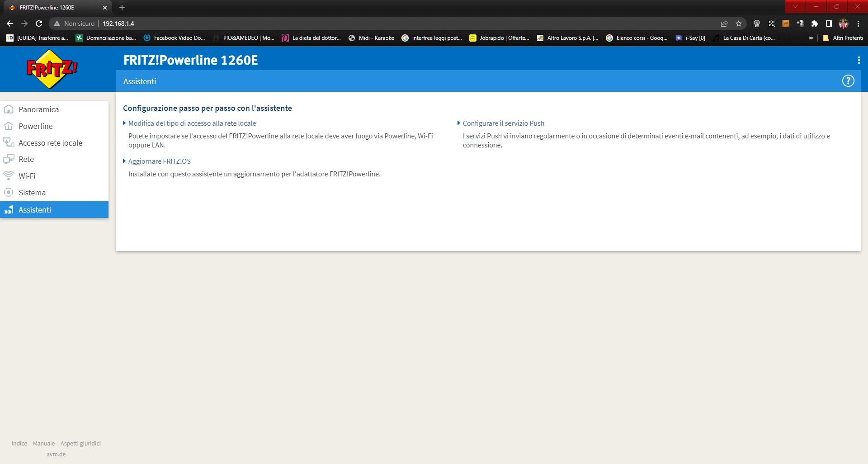Image resolution: width=868 pixels, height=464 pixels.
Task: Open the Sistema sidebar section
Action: [x=54, y=193]
